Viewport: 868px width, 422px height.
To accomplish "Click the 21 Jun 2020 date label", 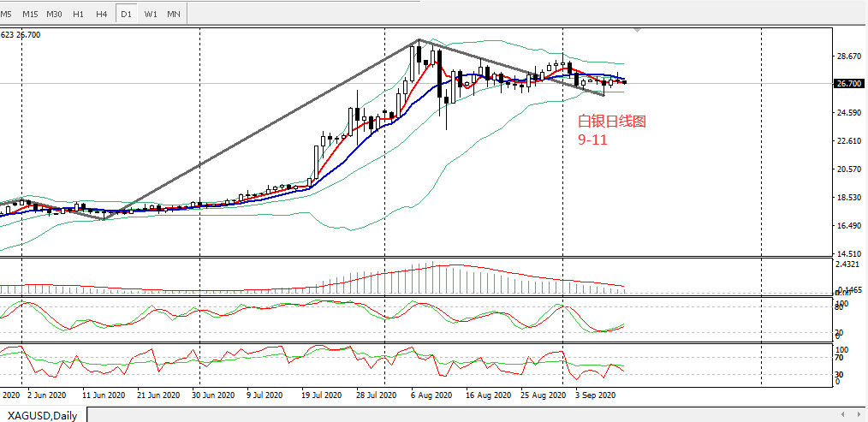I will [158, 395].
